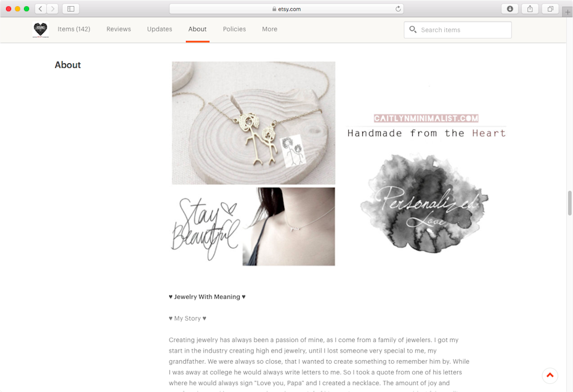Click the etsy.com address bar
This screenshot has width=573, height=392.
pyautogui.click(x=286, y=9)
